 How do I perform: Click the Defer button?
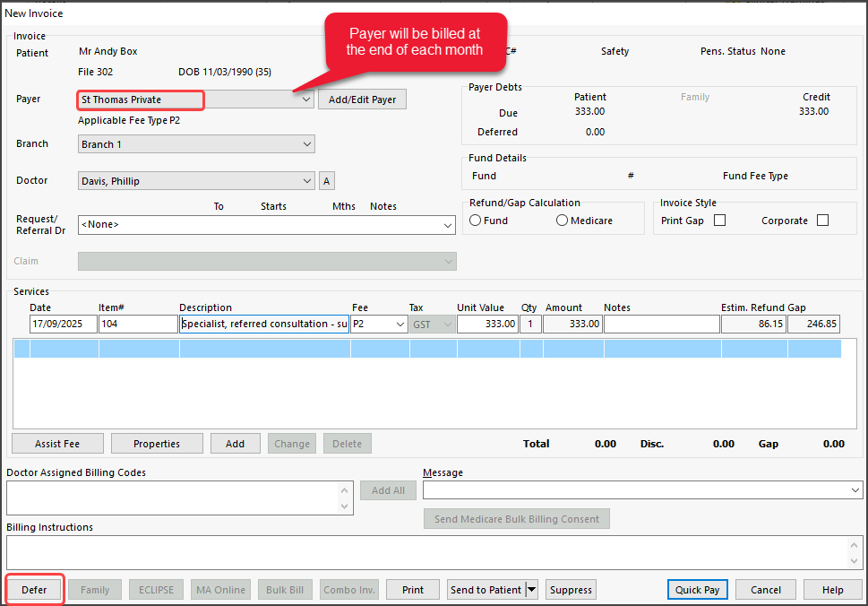pos(35,590)
